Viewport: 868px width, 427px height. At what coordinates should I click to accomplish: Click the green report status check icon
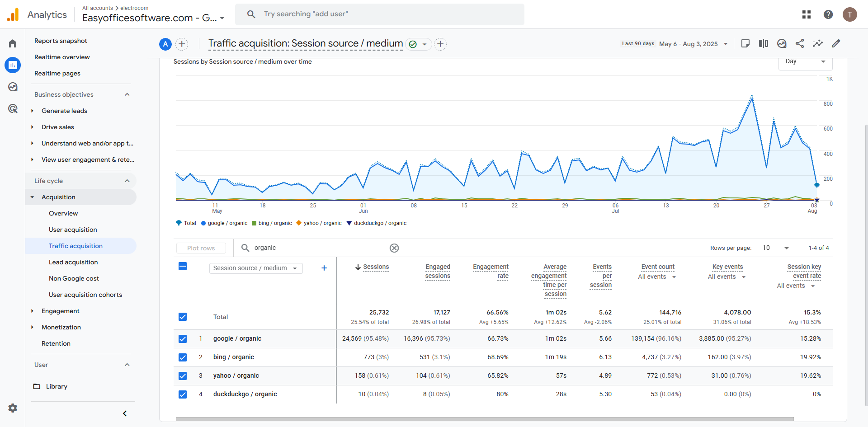(x=413, y=44)
